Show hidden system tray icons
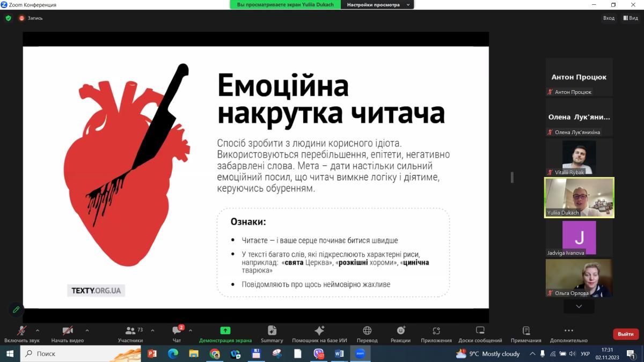 point(532,353)
